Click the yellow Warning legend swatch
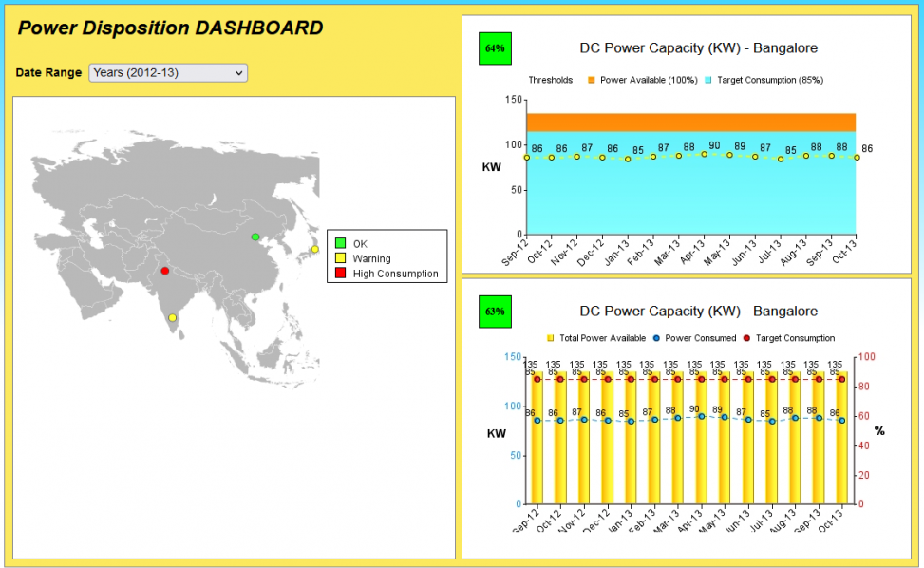 (x=340, y=258)
